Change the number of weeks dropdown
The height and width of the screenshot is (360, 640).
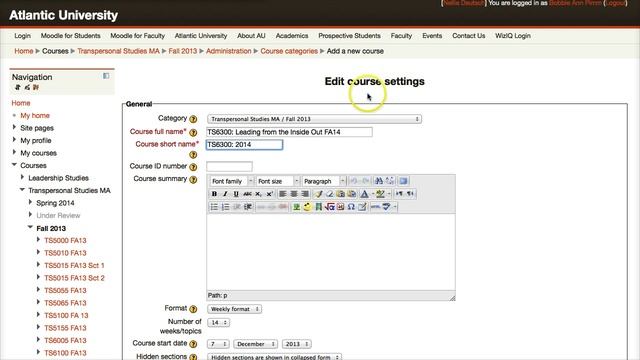pos(218,322)
